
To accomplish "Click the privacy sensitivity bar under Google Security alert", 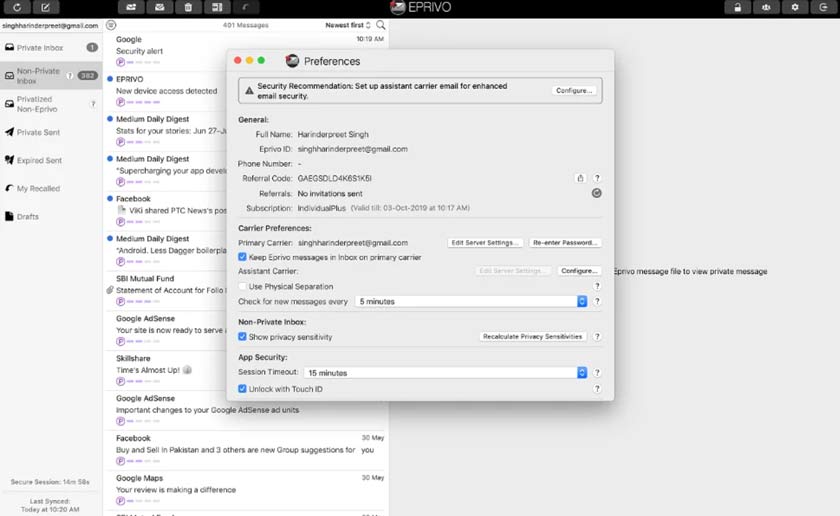I will click(138, 62).
